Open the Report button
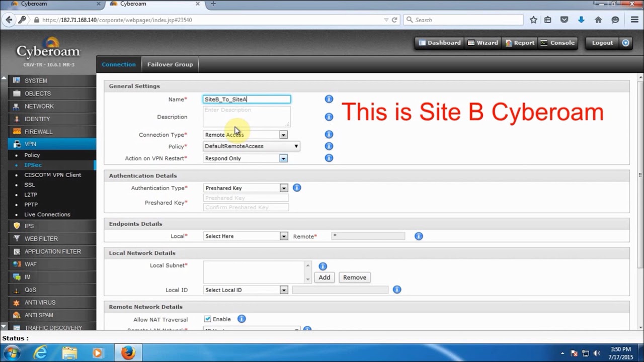 pyautogui.click(x=520, y=43)
